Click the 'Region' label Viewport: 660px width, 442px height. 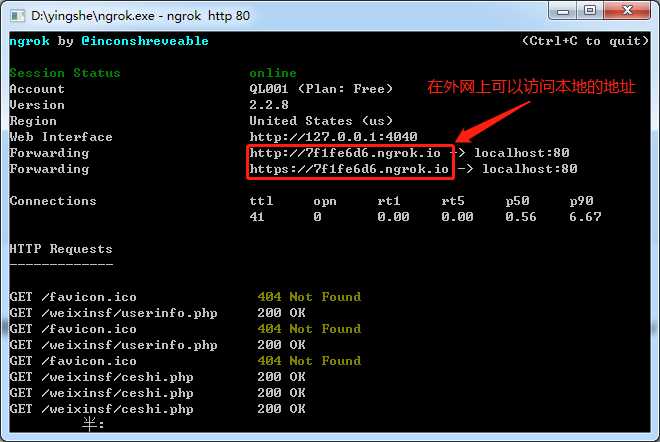coord(33,121)
